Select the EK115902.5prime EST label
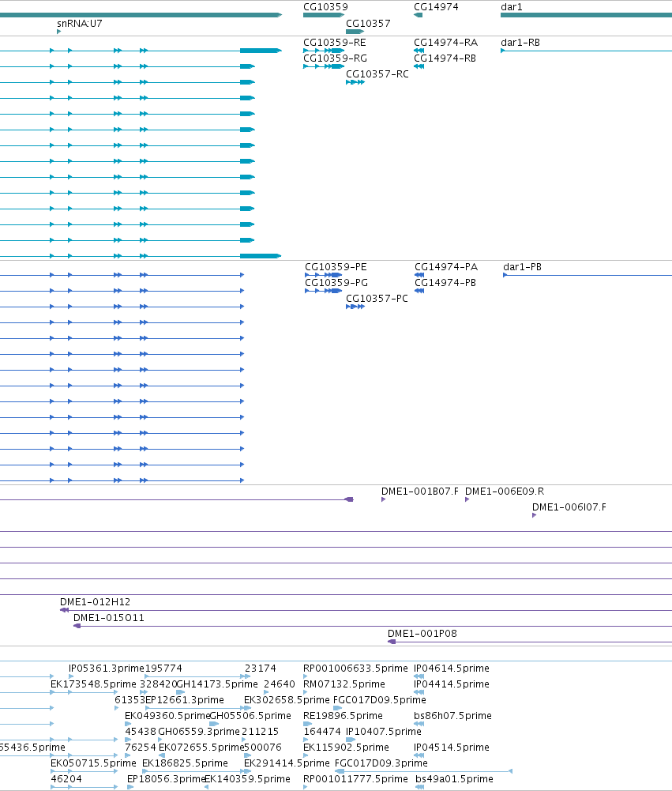 (346, 747)
